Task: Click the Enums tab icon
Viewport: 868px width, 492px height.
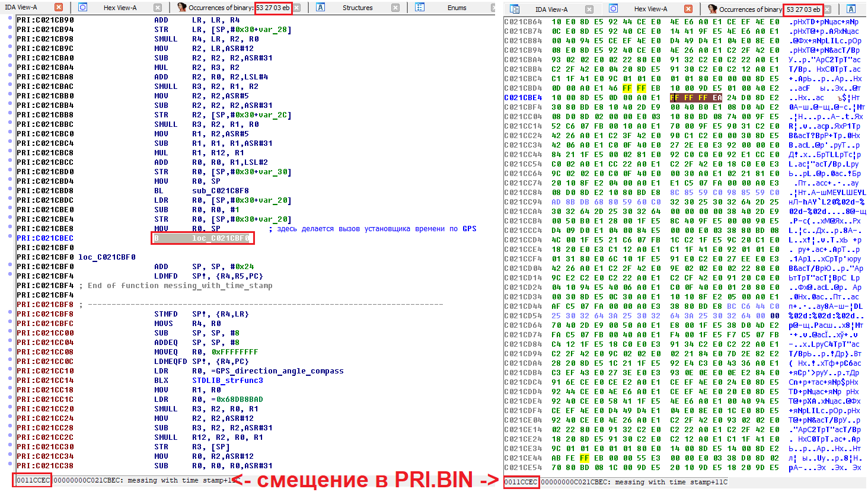Action: coord(420,8)
